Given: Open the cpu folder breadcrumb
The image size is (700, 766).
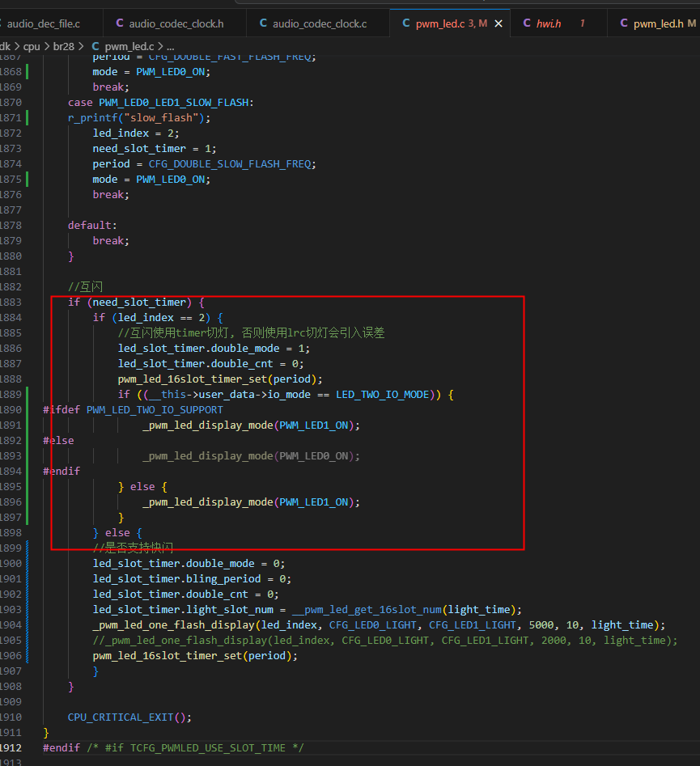Looking at the screenshot, I should coord(32,46).
